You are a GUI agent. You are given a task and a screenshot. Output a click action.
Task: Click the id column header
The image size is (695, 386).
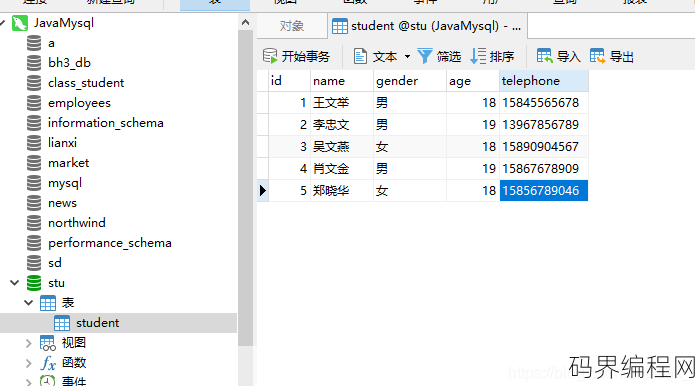click(x=289, y=81)
